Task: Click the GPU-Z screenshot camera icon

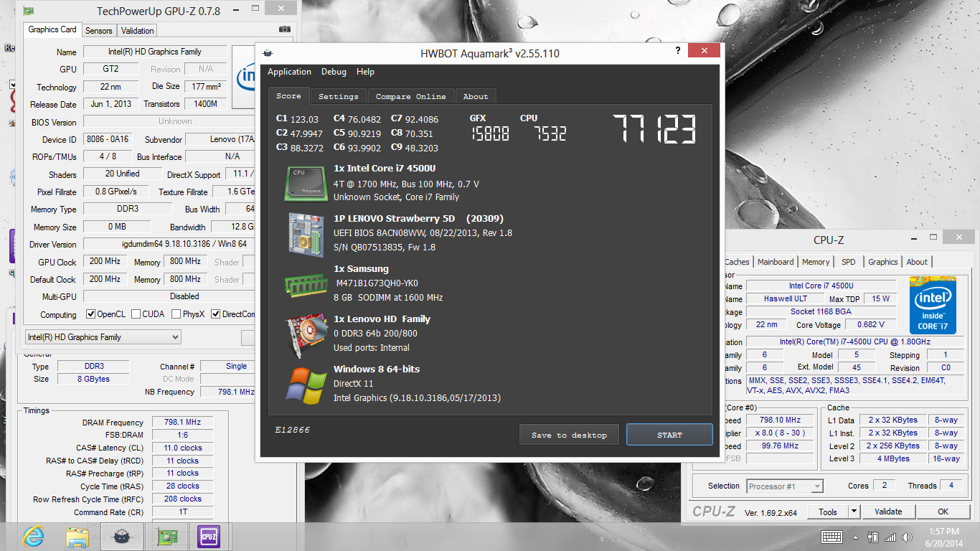Action: (x=285, y=29)
